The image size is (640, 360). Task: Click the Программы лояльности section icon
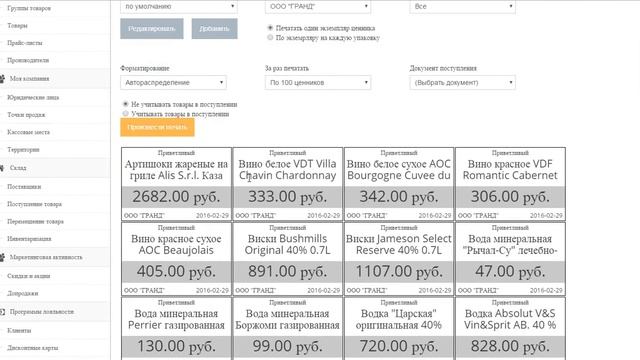click(x=2, y=312)
